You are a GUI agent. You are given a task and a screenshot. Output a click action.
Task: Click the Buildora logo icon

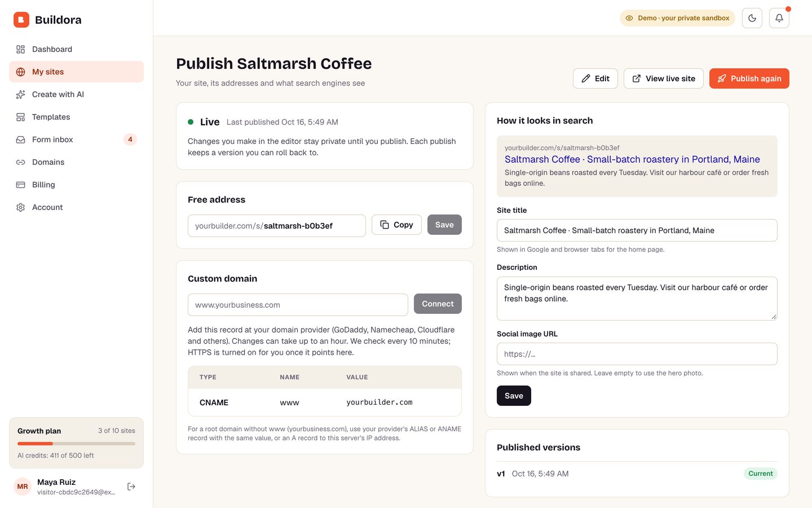coord(21,20)
